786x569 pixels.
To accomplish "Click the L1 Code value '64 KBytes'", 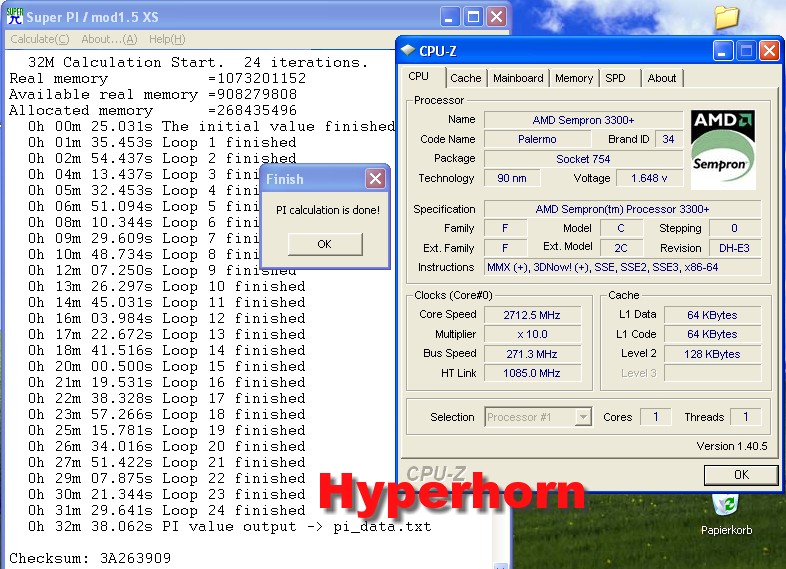I will click(712, 334).
